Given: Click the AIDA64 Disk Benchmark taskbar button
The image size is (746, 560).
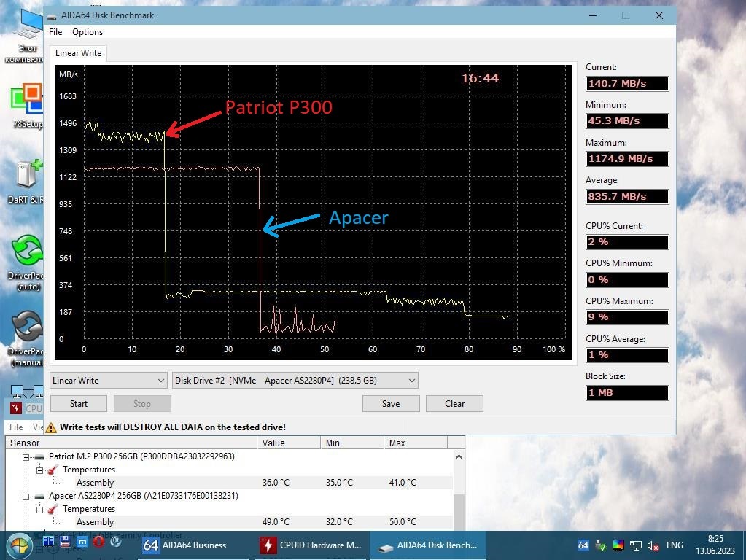Looking at the screenshot, I should click(428, 545).
